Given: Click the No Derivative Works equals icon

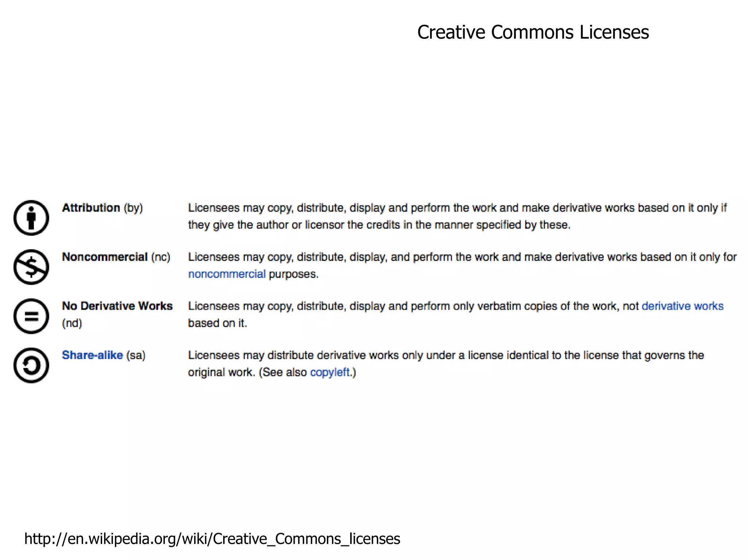Looking at the screenshot, I should point(31,316).
